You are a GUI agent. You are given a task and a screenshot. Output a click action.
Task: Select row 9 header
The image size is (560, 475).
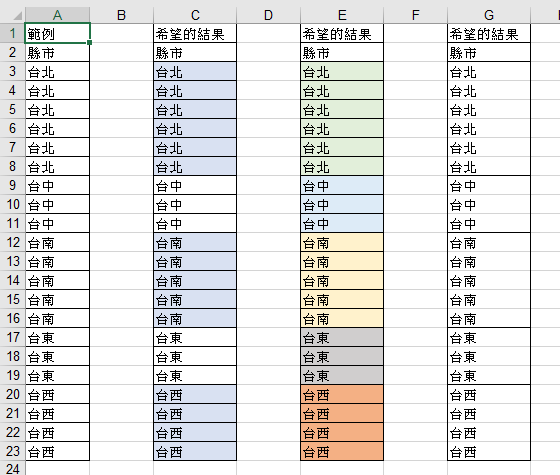tap(12, 185)
